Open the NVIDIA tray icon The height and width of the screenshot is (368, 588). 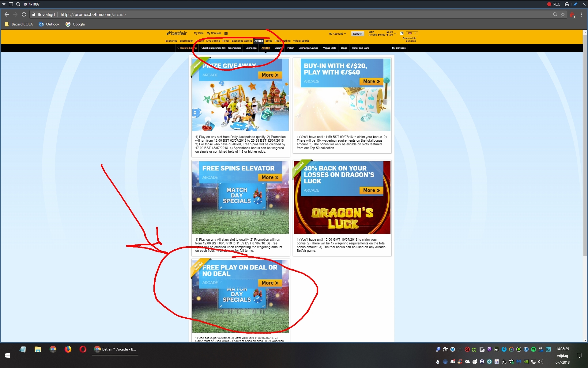(x=526, y=362)
